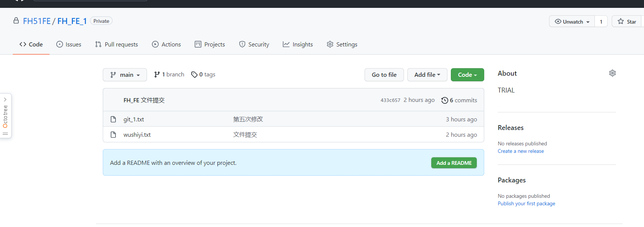The height and width of the screenshot is (227, 644).
Task: Click the Issues circle icon
Action: 59,44
